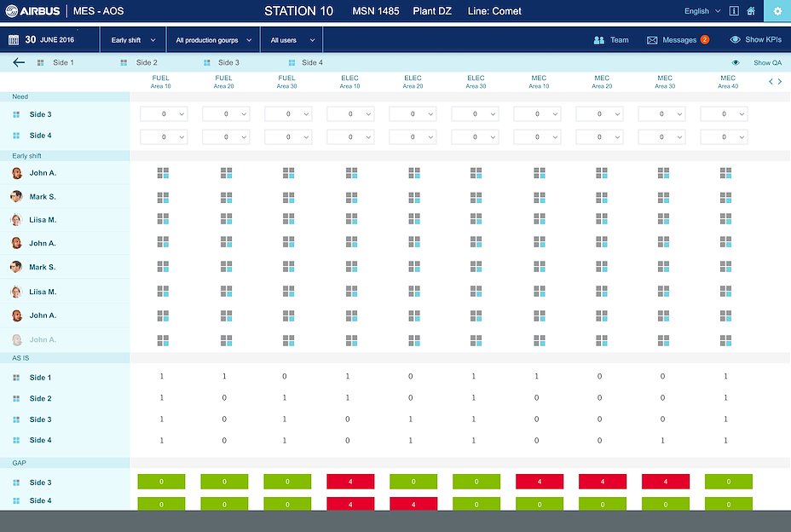
Task: Open Side 3 need dropdown for FUEL Area 10
Action: (x=163, y=114)
